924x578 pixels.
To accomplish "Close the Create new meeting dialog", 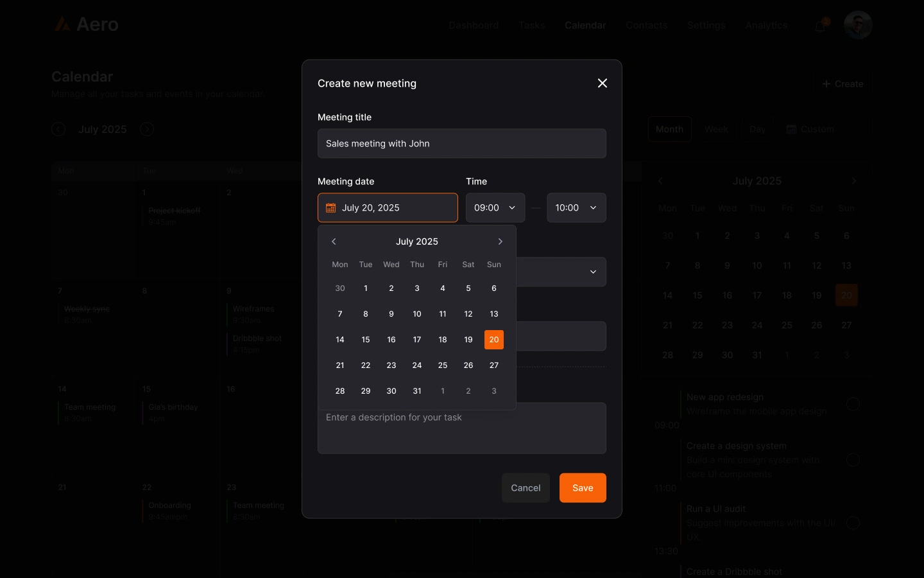I will [603, 83].
